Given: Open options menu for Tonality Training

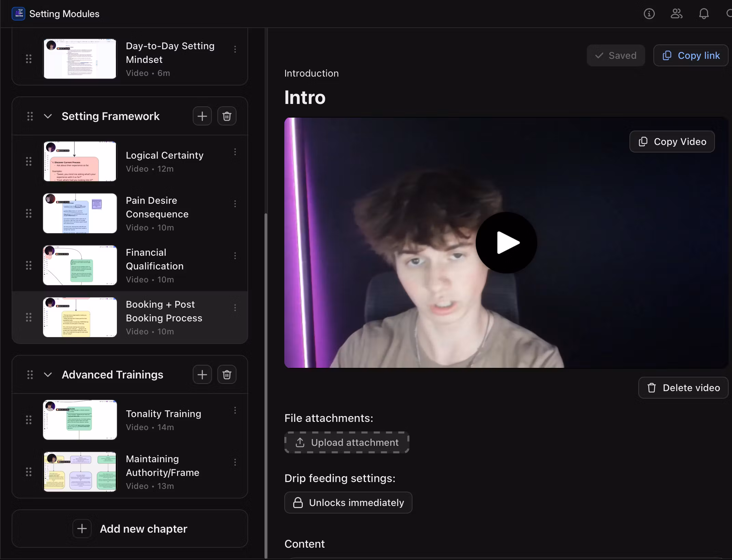Looking at the screenshot, I should (235, 411).
